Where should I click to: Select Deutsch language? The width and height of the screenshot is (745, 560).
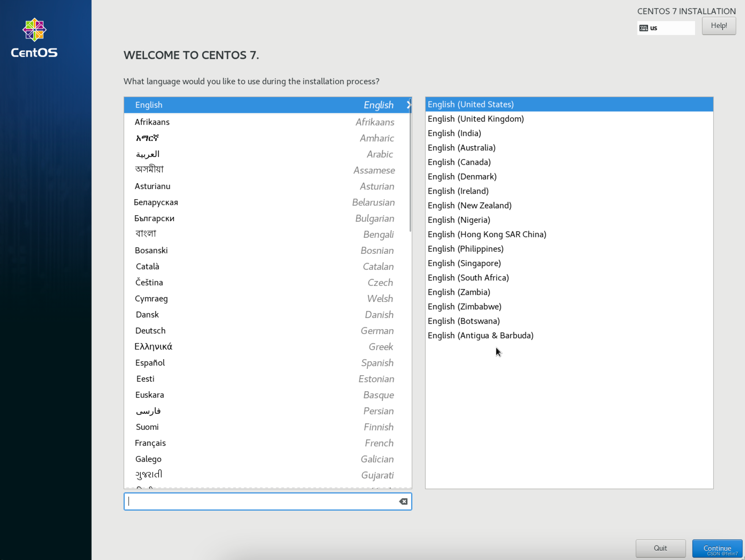[268, 331]
